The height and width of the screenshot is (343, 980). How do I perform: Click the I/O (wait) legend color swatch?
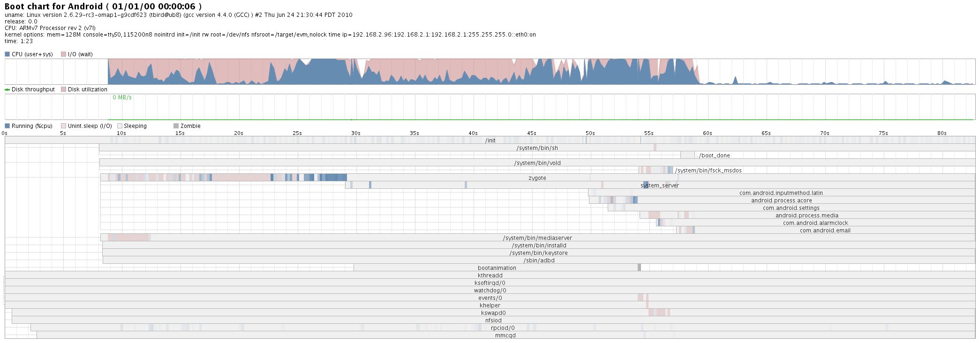pyautogui.click(x=63, y=54)
